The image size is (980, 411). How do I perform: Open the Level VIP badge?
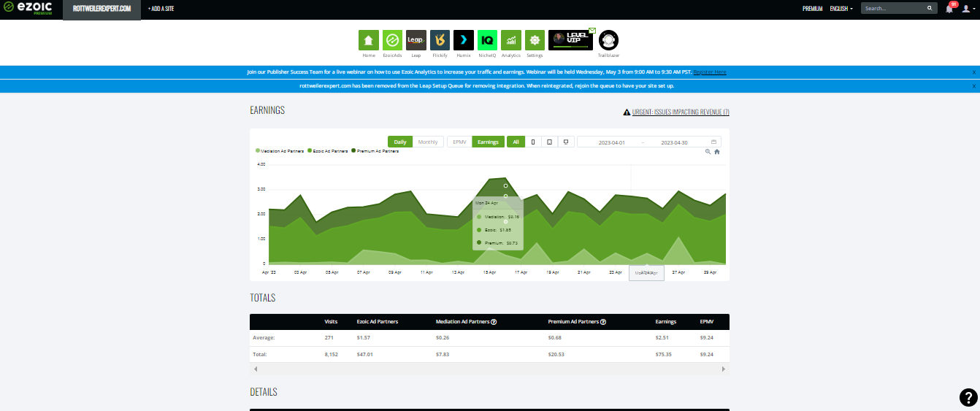[571, 40]
